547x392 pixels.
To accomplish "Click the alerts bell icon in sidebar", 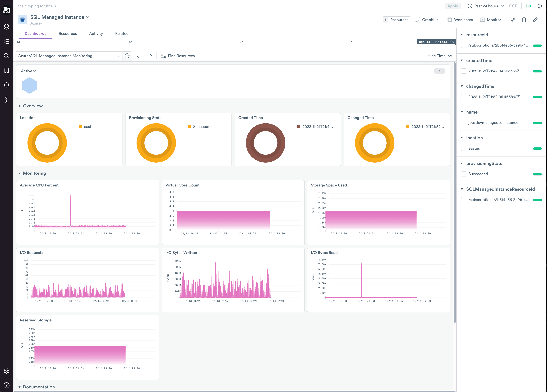I will 7,85.
